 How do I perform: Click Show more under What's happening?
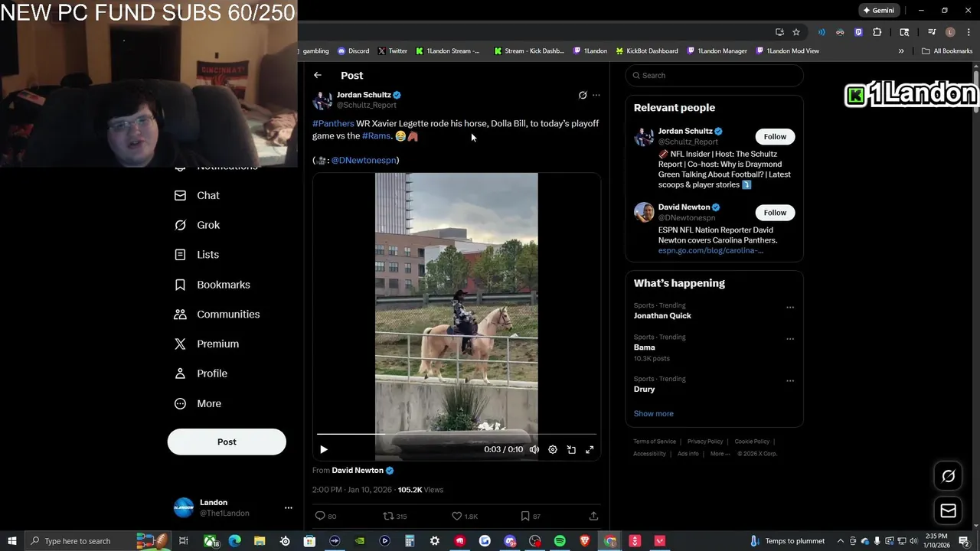point(653,413)
